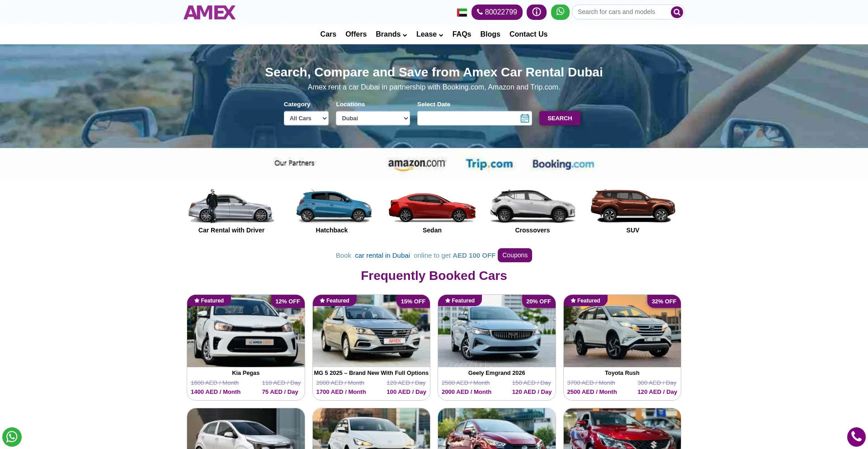Click the magnifier search icon
Image resolution: width=868 pixels, height=449 pixels.
(677, 12)
